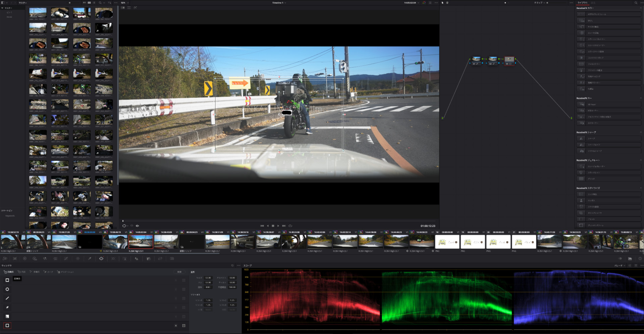Select clip 09 thumbnail in the timeline strip
644x334 pixels.
(x=217, y=241)
